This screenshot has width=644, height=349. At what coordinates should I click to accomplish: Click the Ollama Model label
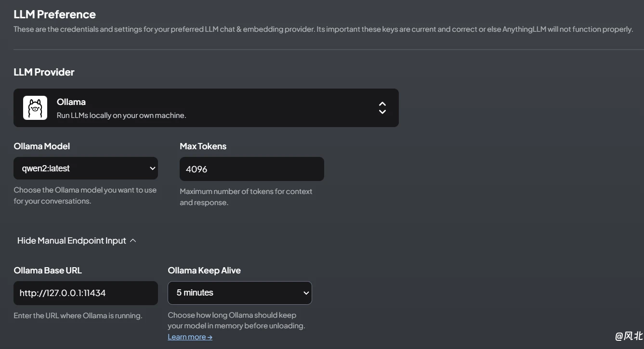tap(42, 146)
